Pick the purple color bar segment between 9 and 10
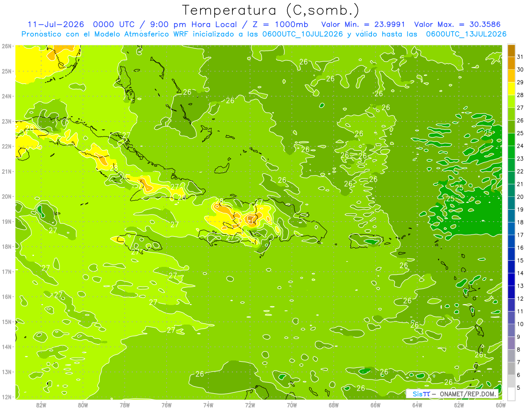Screen dimensions: 532x411 (511, 330)
